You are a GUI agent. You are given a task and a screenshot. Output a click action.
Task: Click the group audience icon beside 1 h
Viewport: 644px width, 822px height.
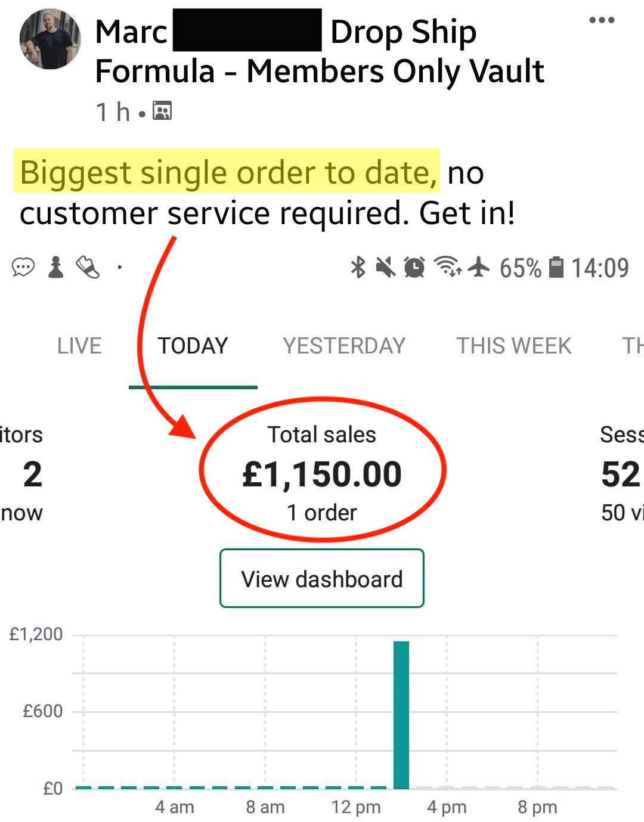[162, 111]
